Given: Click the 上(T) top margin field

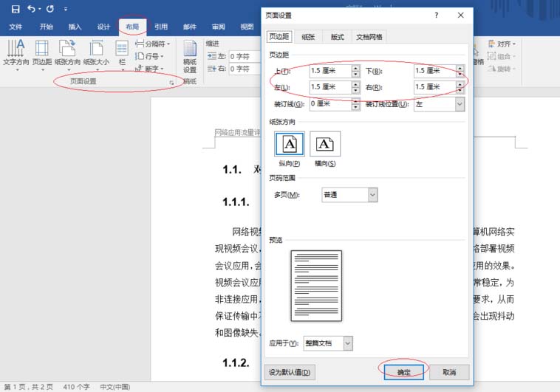Looking at the screenshot, I should [x=330, y=71].
